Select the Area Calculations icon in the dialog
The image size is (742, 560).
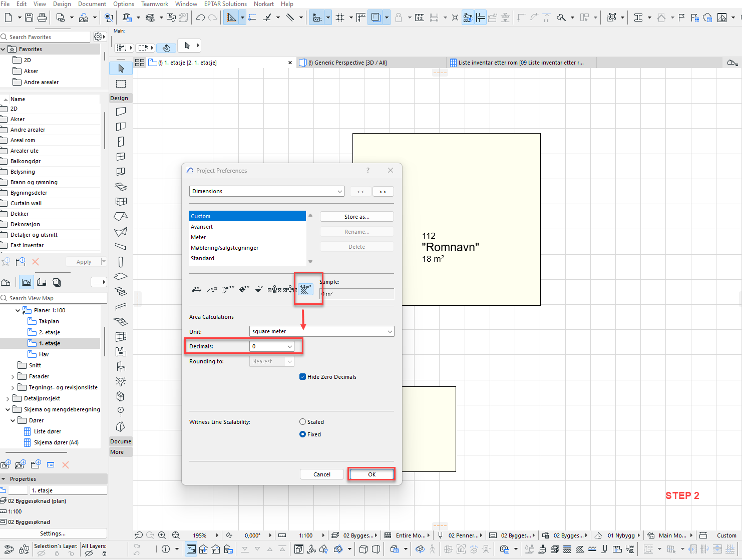pos(305,289)
